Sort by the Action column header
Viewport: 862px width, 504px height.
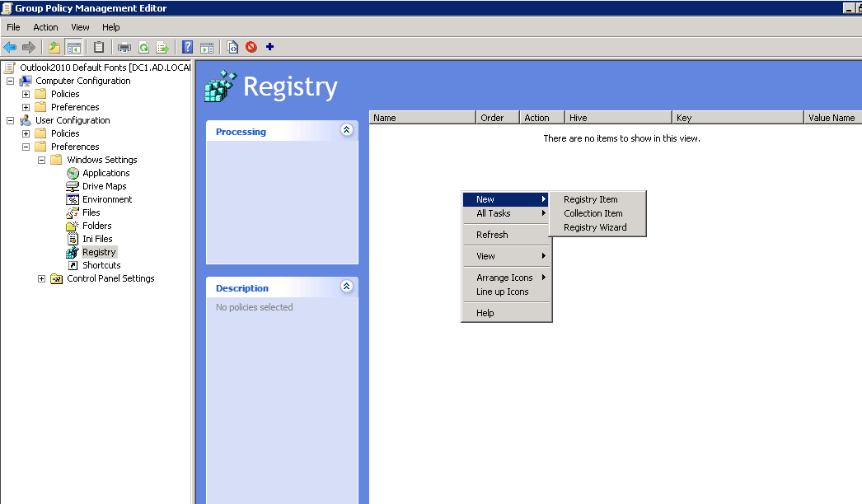542,118
